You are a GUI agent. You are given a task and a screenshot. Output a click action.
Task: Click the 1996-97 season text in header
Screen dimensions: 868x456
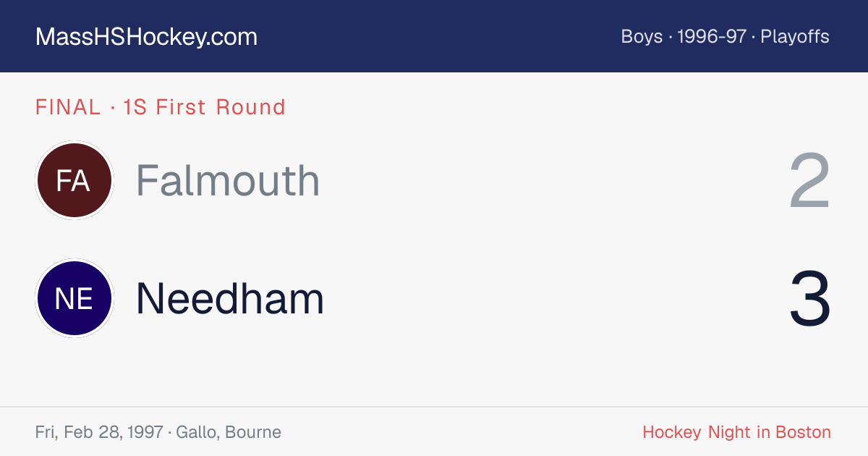(712, 37)
